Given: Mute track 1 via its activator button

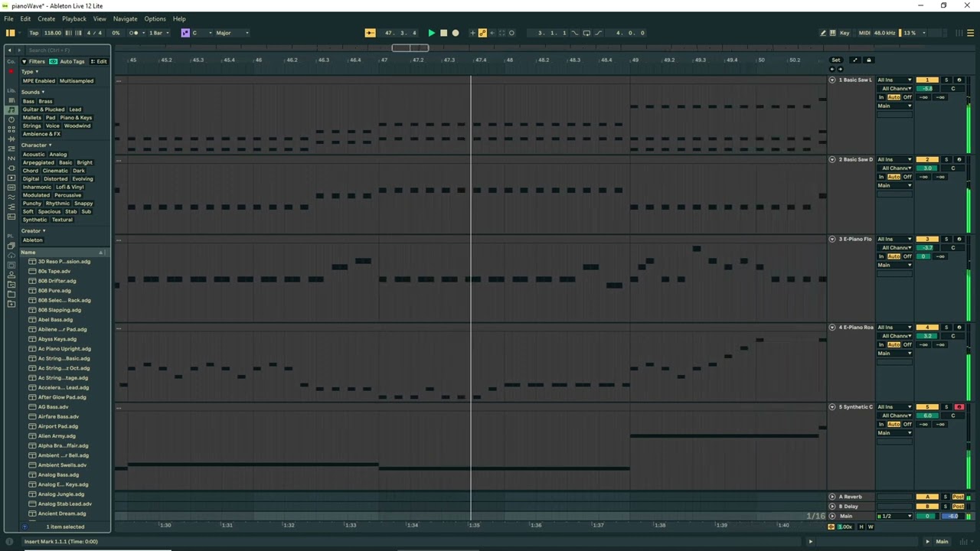Looking at the screenshot, I should point(927,80).
